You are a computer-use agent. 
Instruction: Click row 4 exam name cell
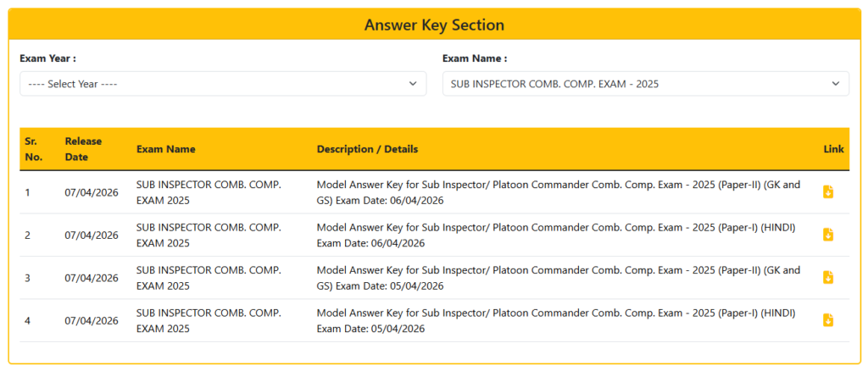coord(209,319)
